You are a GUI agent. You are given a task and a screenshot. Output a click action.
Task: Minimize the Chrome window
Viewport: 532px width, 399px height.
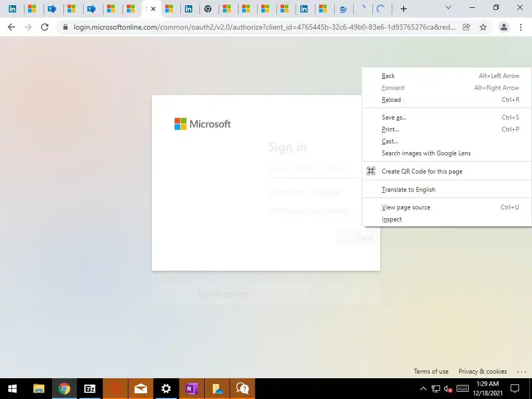tap(472, 7)
